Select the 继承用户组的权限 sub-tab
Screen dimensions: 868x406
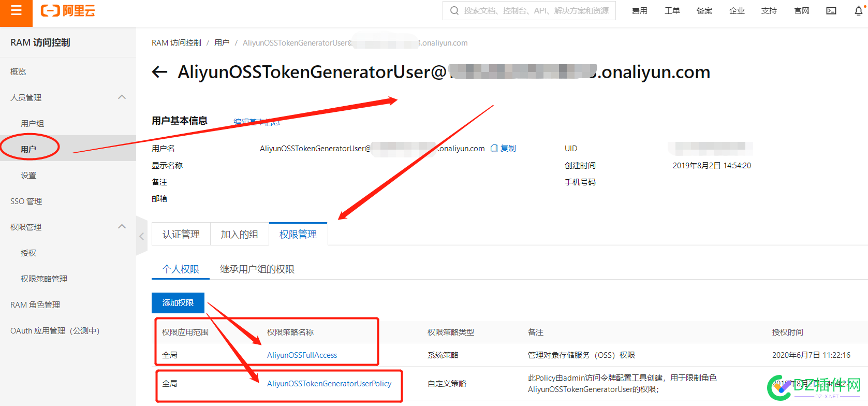(x=257, y=269)
